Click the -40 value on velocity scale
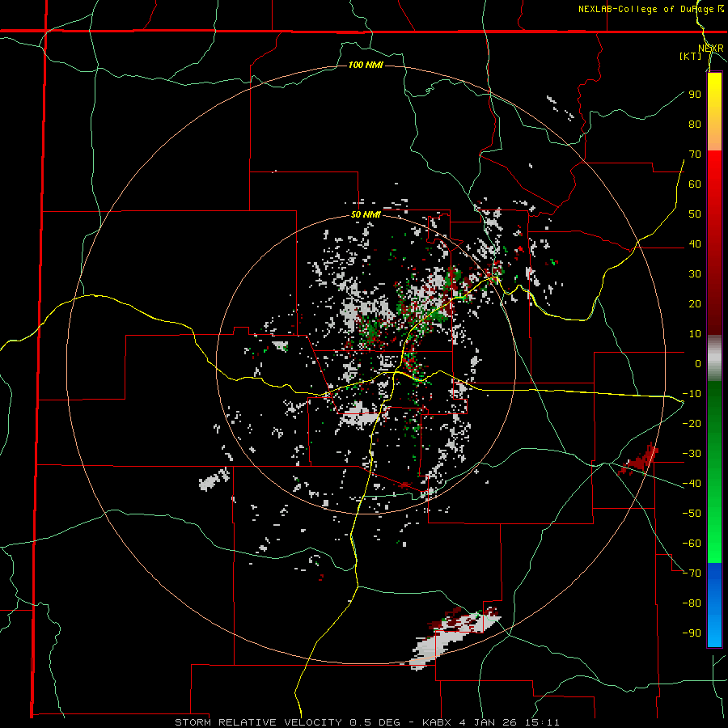The width and height of the screenshot is (728, 728). [x=692, y=484]
